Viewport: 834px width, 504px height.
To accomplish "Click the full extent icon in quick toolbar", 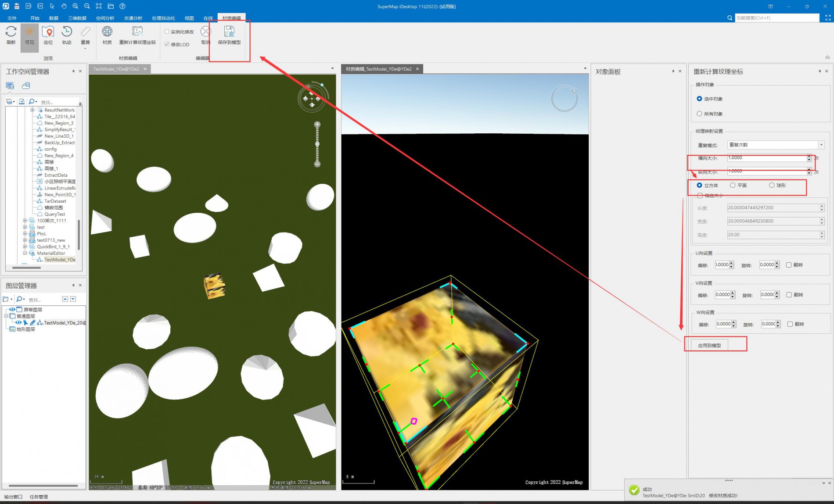I will (99, 6).
